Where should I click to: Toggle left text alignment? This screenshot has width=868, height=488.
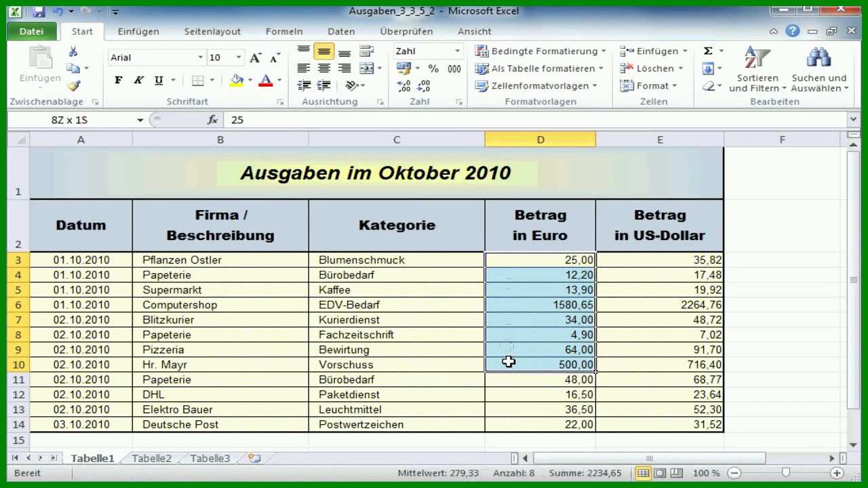click(x=304, y=68)
